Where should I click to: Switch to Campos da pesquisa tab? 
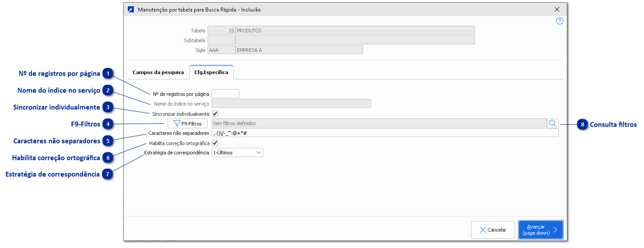(x=158, y=72)
